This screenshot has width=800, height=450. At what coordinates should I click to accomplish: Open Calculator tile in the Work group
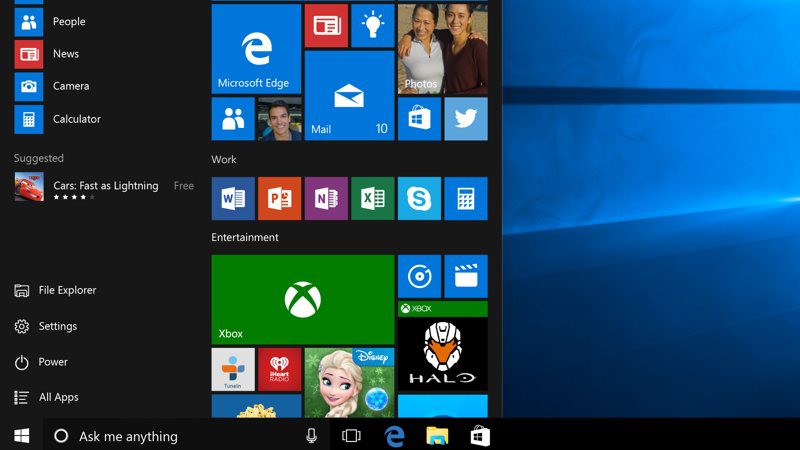[466, 198]
